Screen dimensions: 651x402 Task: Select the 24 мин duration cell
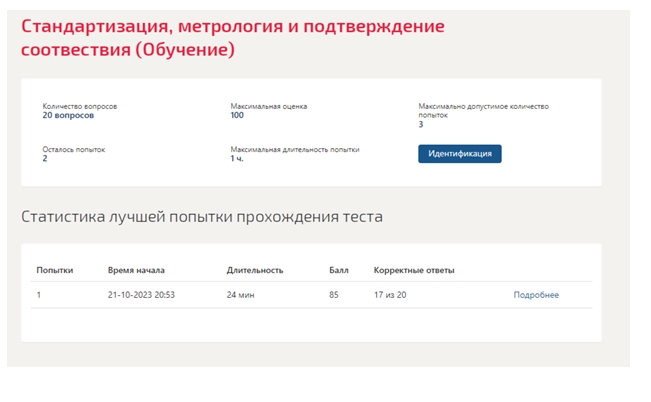[x=240, y=295]
